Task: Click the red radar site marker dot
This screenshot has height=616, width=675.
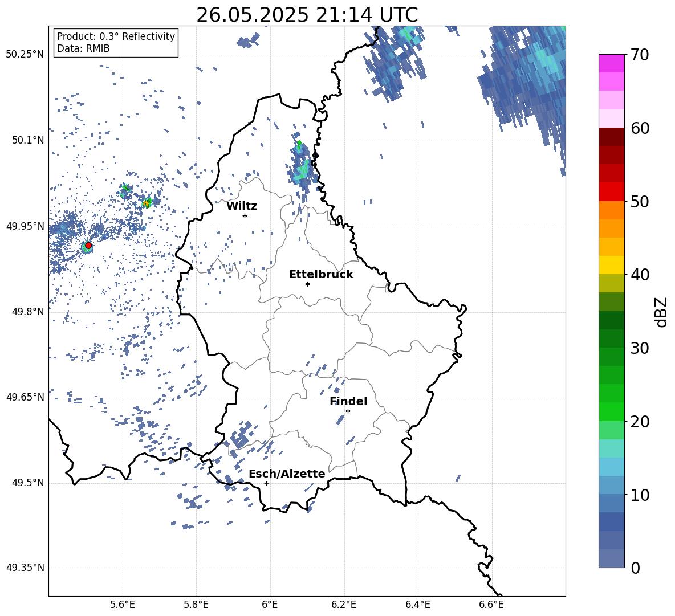Action: click(x=88, y=246)
